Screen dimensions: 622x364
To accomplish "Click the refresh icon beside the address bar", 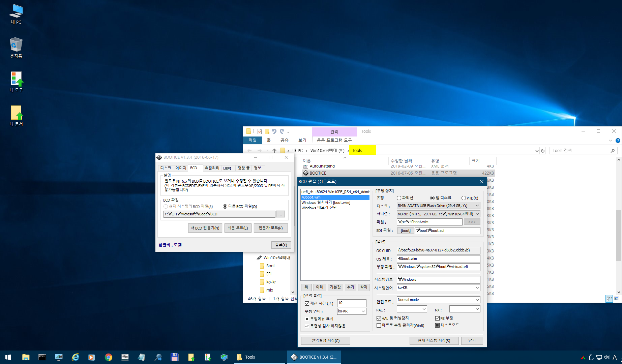I will click(543, 151).
